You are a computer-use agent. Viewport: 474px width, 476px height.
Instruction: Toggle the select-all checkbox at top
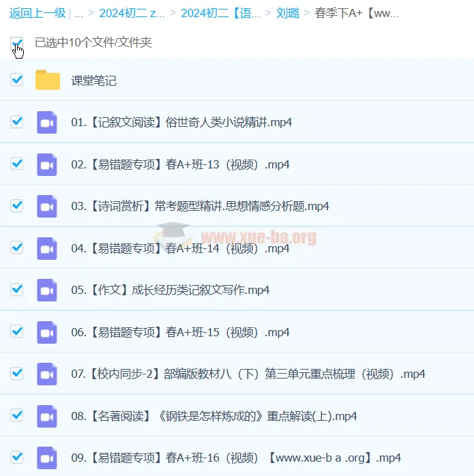(17, 43)
